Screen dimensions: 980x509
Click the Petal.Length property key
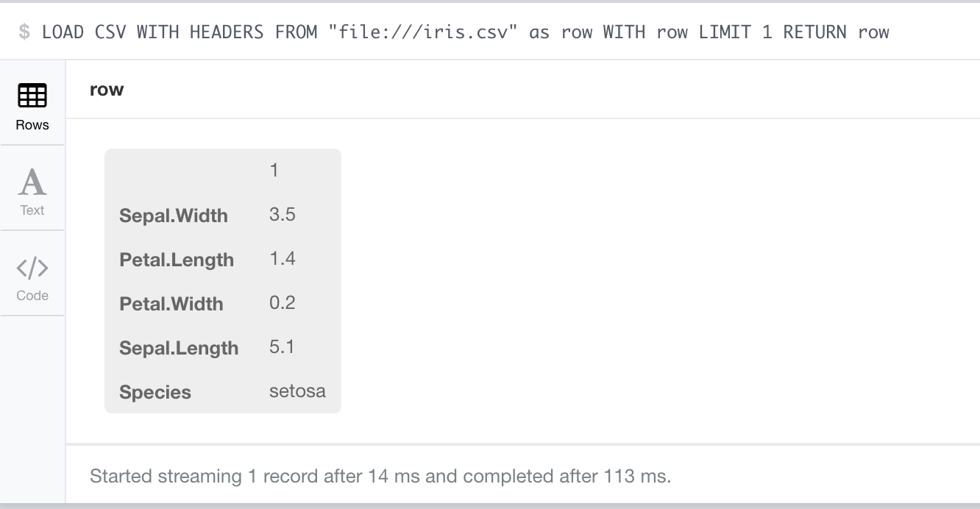click(x=177, y=260)
